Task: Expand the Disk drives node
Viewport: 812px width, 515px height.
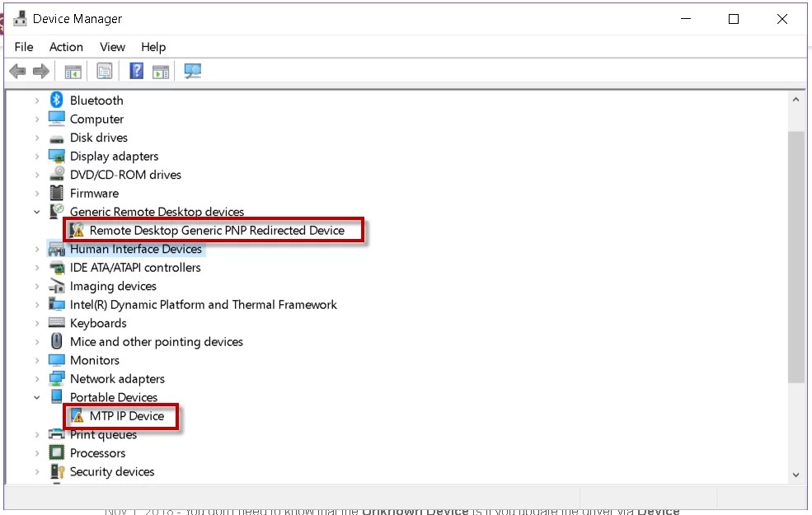Action: [37, 138]
